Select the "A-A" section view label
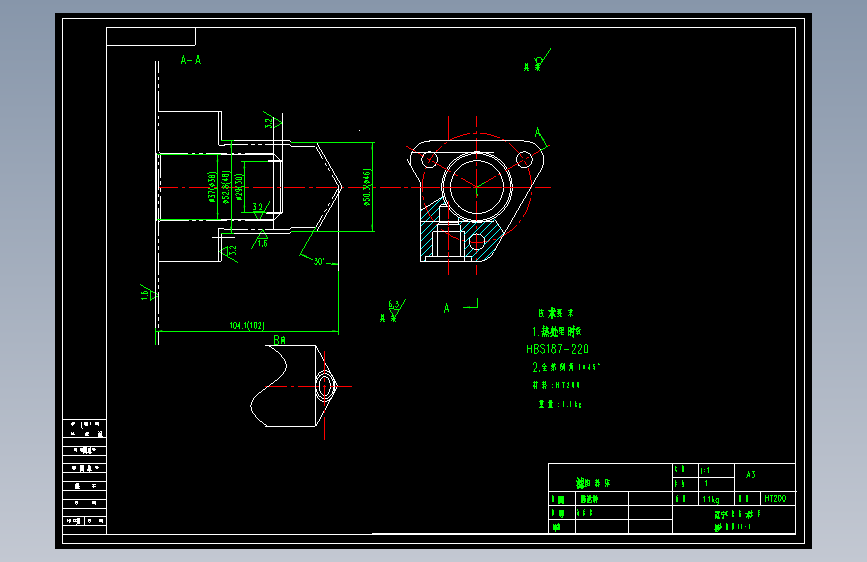The image size is (867, 562). point(191,60)
